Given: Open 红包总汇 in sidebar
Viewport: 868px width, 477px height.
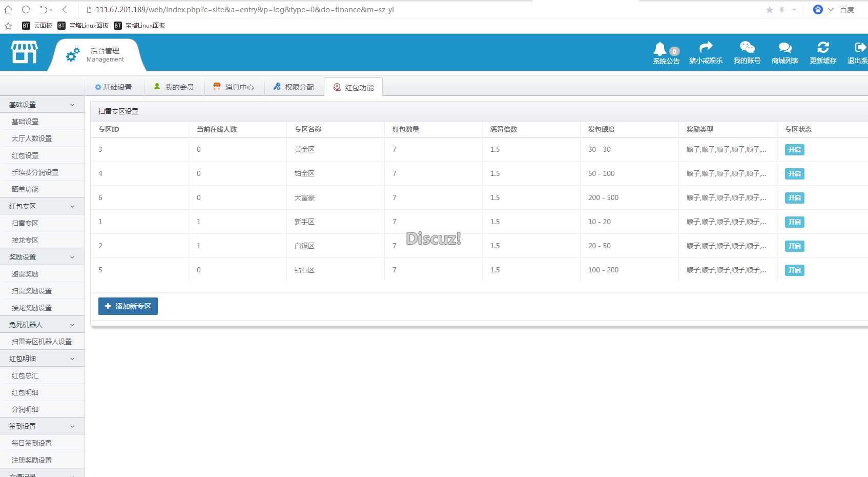Looking at the screenshot, I should (x=25, y=375).
